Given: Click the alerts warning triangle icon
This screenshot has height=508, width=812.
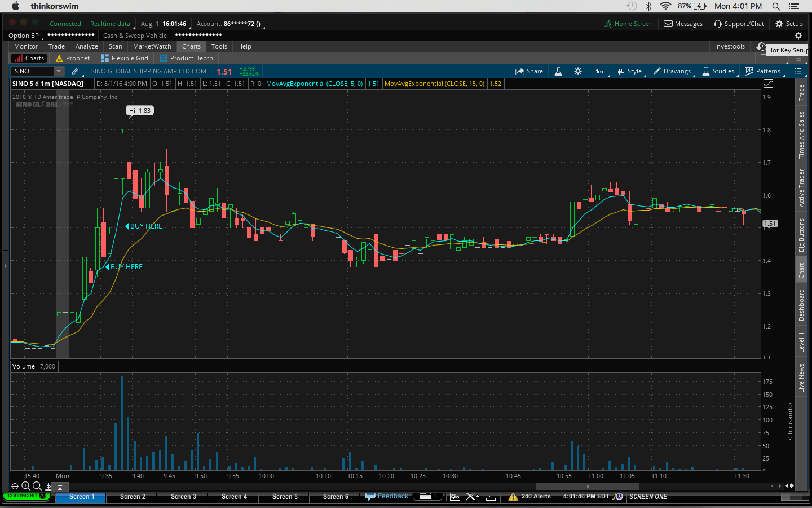Looking at the screenshot, I should click(513, 497).
